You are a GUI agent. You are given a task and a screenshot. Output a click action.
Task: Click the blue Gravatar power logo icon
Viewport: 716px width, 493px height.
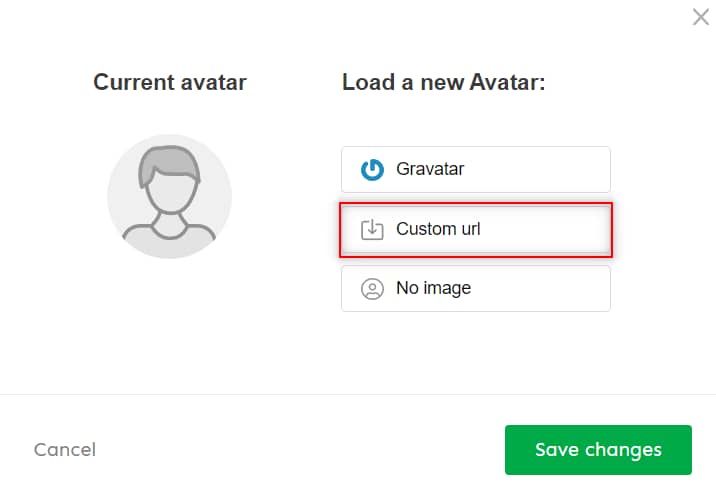click(x=372, y=170)
